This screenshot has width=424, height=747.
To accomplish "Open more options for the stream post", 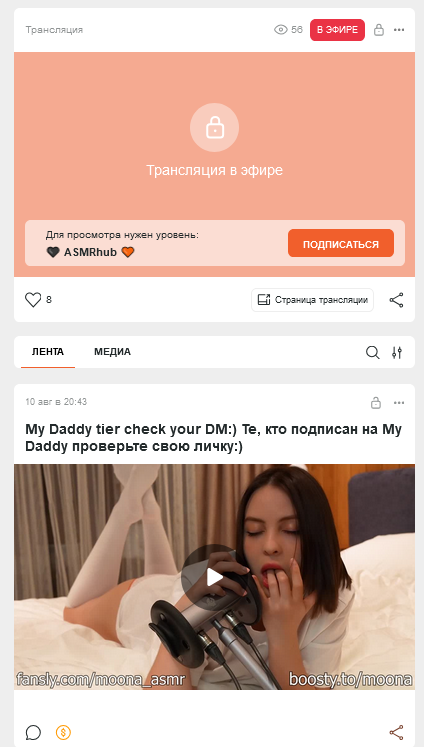I will (399, 30).
